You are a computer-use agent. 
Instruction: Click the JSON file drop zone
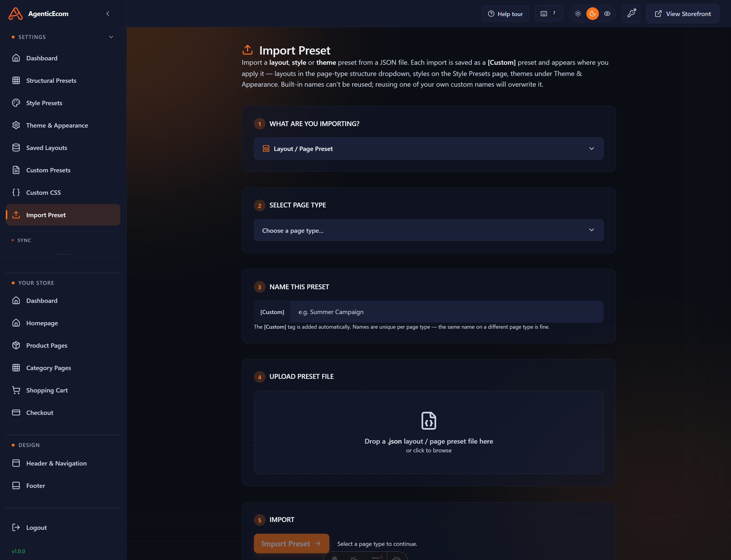pos(428,432)
